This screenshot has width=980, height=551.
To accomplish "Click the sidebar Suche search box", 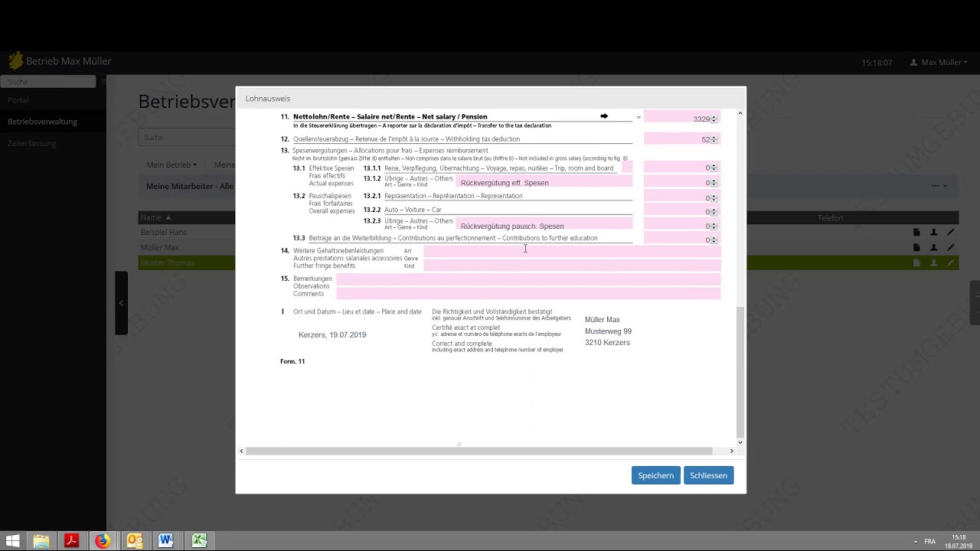I will coord(48,81).
